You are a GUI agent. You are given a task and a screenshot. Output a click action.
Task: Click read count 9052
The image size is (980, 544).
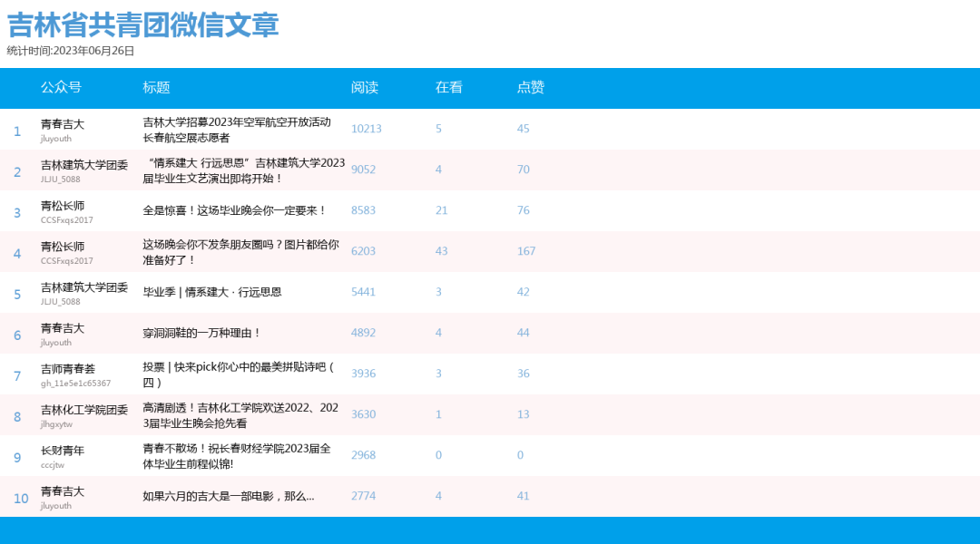[363, 170]
